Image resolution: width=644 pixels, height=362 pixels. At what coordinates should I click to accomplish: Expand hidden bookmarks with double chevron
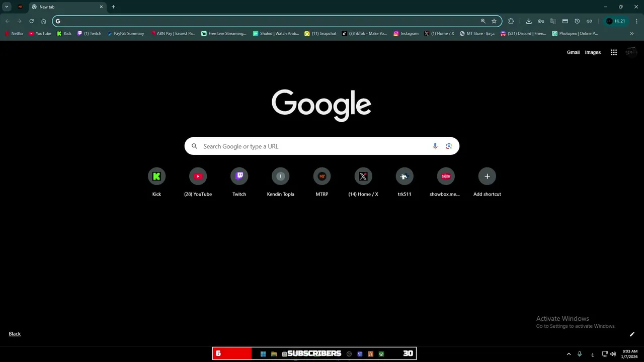coord(632,34)
